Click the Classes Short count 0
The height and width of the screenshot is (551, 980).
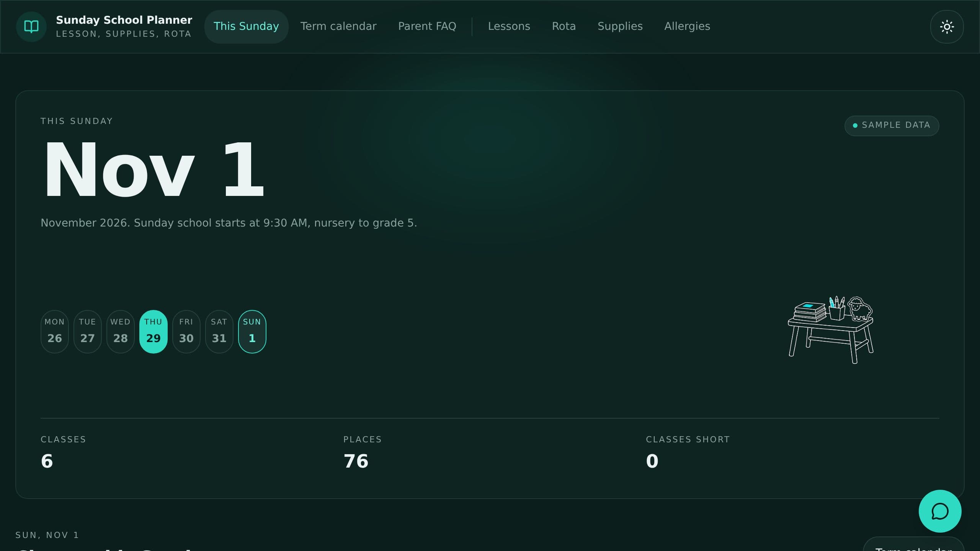click(x=652, y=461)
